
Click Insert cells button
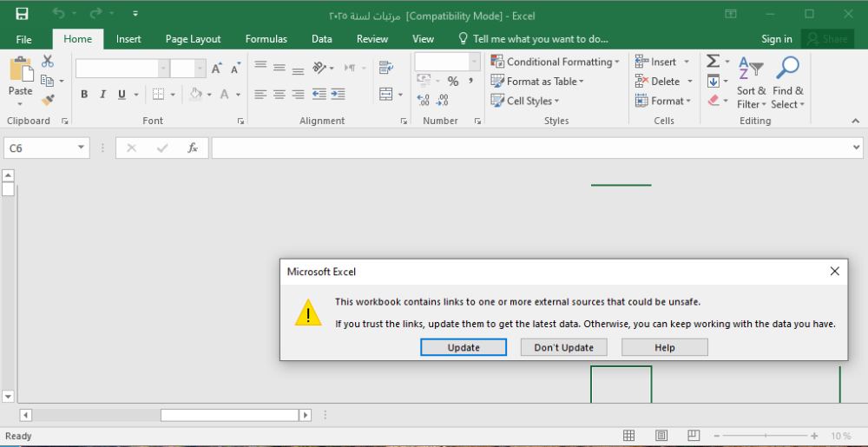click(x=655, y=62)
